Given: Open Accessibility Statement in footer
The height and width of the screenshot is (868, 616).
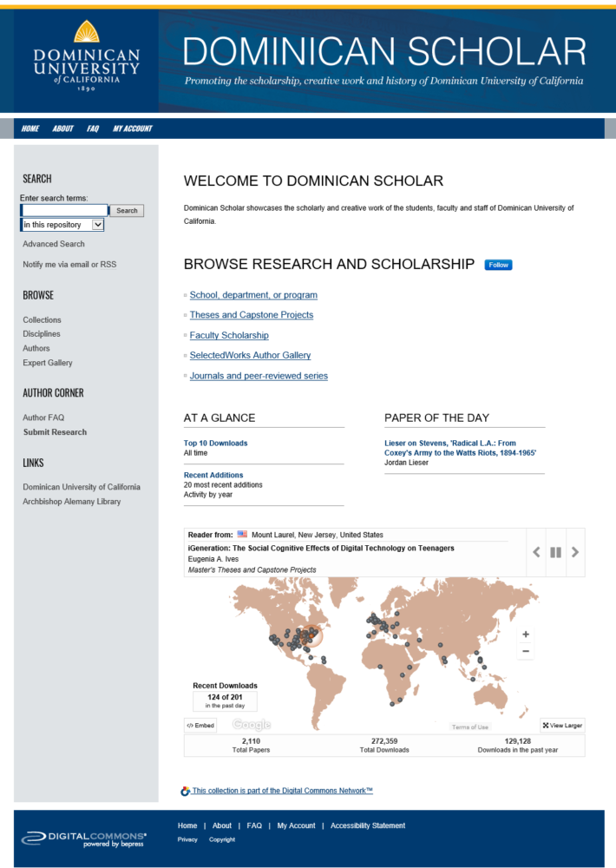Looking at the screenshot, I should pos(368,825).
